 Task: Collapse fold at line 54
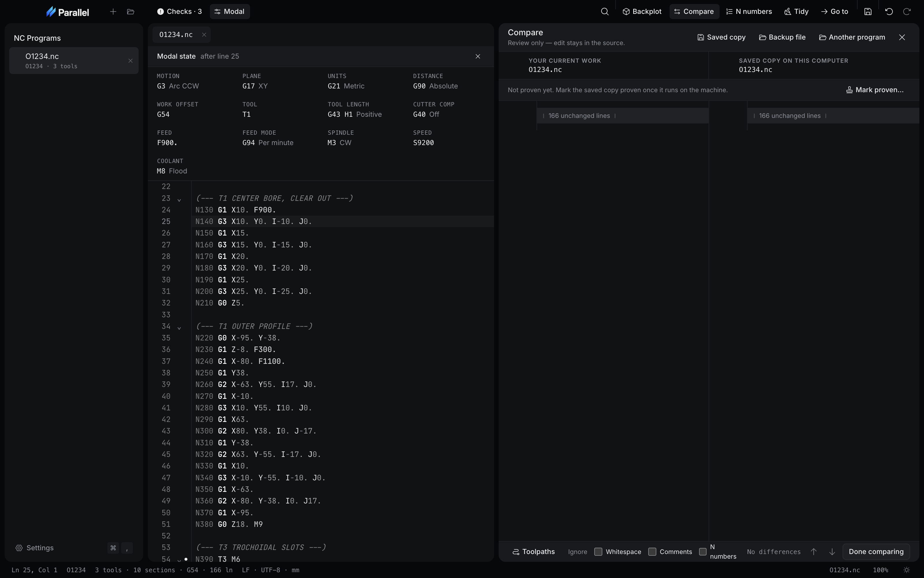tap(179, 560)
